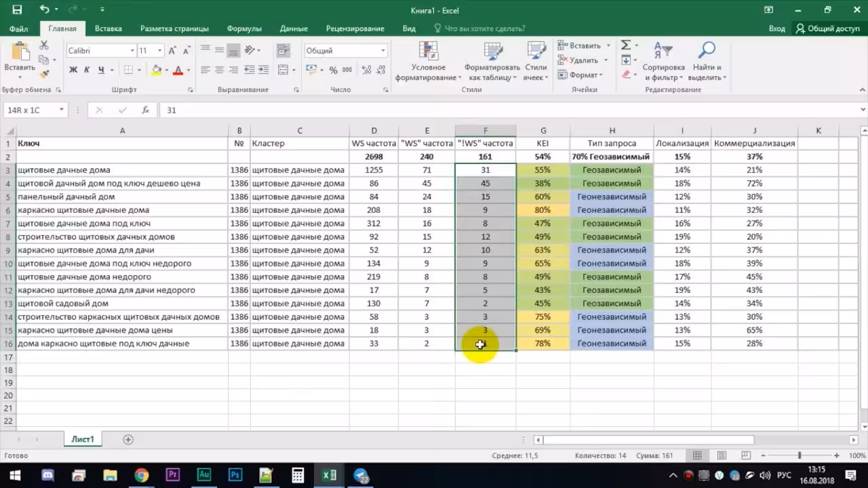Click the Вход sign-in link
This screenshot has width=868, height=488.
pos(776,28)
